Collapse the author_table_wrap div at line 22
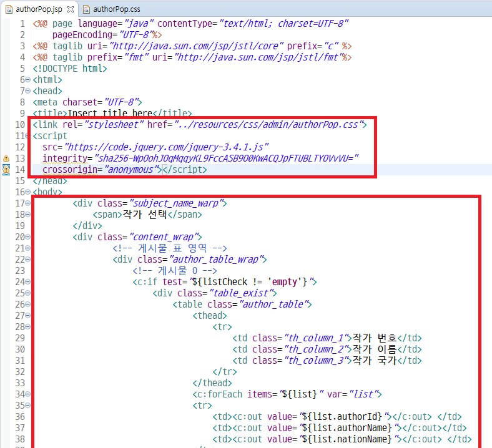Viewport: 492px width, 448px height. pyautogui.click(x=27, y=260)
